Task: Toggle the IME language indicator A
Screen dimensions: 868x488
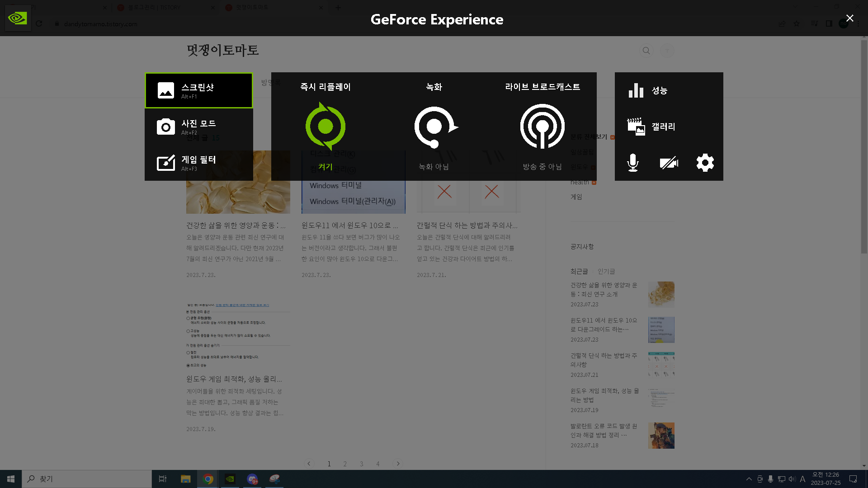Action: pos(802,479)
